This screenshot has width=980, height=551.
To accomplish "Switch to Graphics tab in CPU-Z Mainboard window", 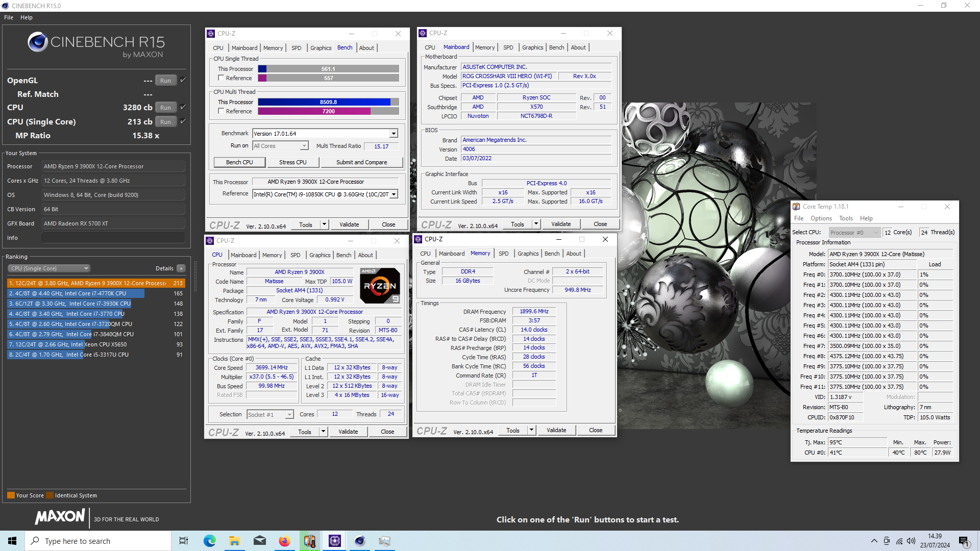I will [532, 47].
